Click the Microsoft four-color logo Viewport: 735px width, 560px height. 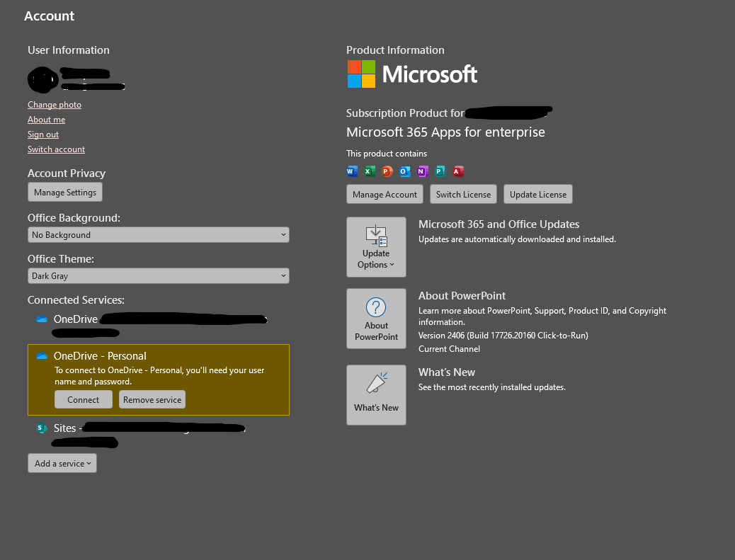[x=361, y=74]
